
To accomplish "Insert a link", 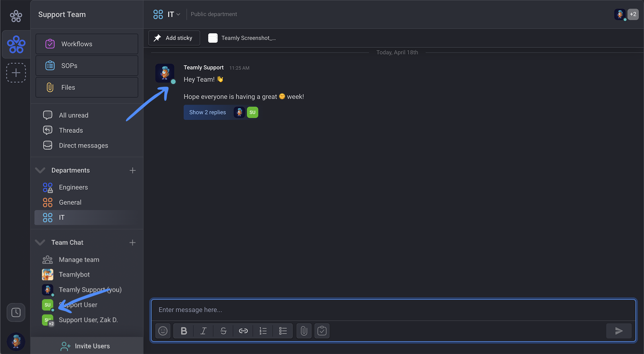I will pyautogui.click(x=243, y=331).
